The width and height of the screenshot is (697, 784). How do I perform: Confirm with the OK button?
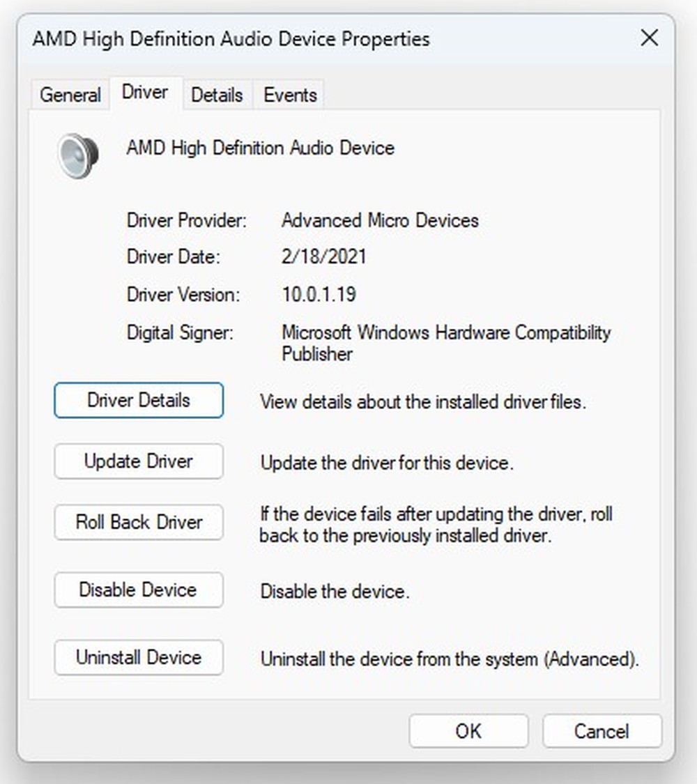pyautogui.click(x=468, y=731)
